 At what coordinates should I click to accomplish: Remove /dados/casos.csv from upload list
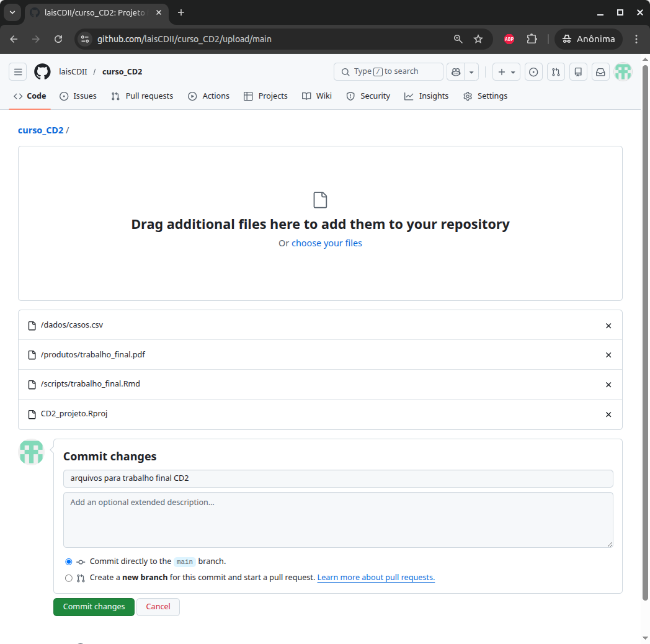tap(608, 326)
